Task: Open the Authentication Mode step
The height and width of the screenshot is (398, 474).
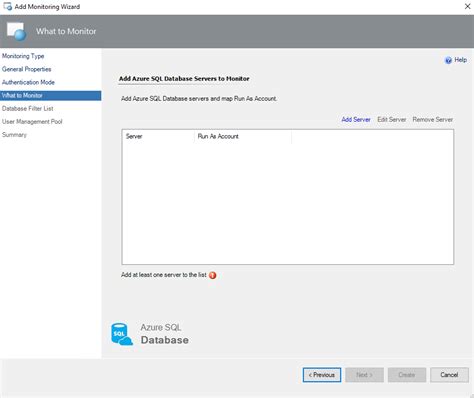Action: pos(28,82)
